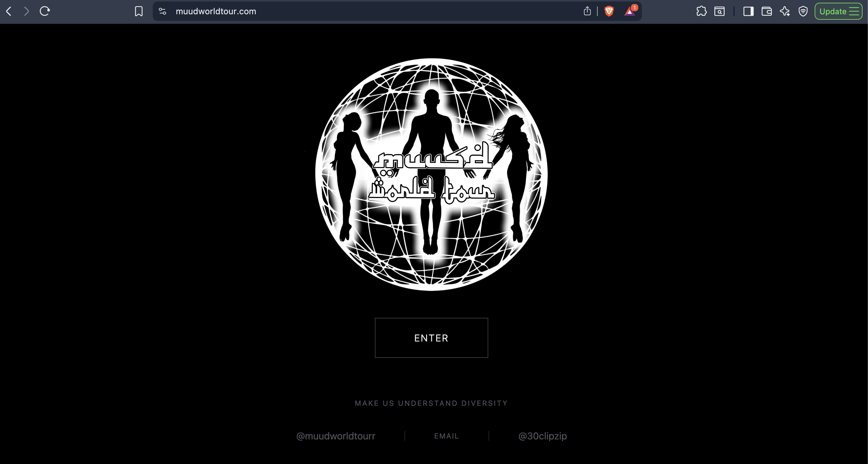Open Brave Rewards triangle icon

coord(629,12)
